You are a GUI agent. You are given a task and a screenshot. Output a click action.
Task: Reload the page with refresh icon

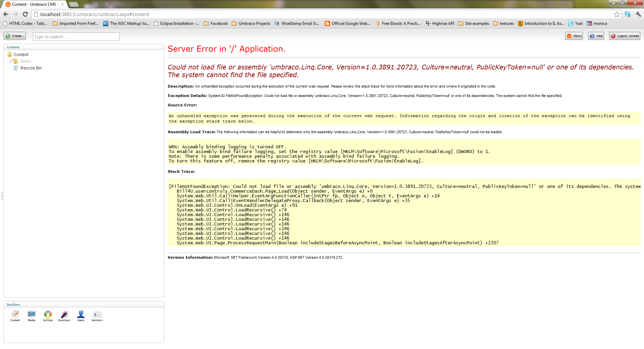(x=25, y=14)
